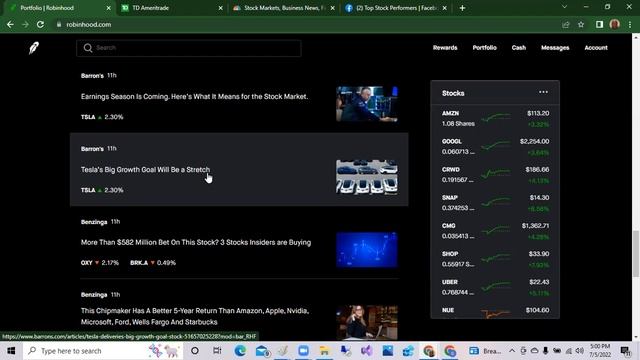Open the Rewards page
Viewport: 640px width, 360px height.
click(x=445, y=48)
